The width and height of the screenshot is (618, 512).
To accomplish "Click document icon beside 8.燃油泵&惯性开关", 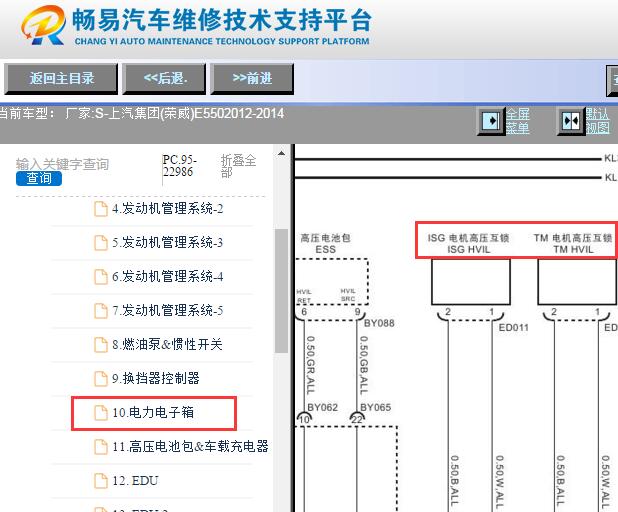I will 101,345.
